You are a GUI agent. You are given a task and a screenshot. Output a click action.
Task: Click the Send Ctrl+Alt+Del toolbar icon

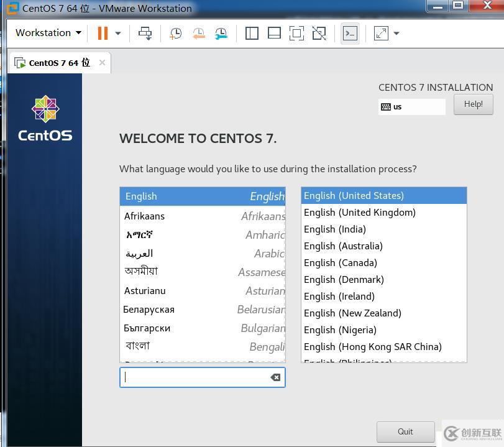tap(145, 33)
